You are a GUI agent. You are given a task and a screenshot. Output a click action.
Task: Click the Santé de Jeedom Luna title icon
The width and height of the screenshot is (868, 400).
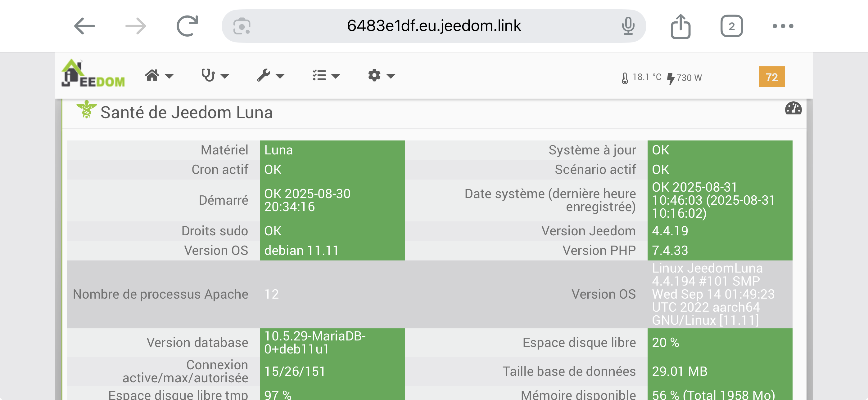(86, 109)
